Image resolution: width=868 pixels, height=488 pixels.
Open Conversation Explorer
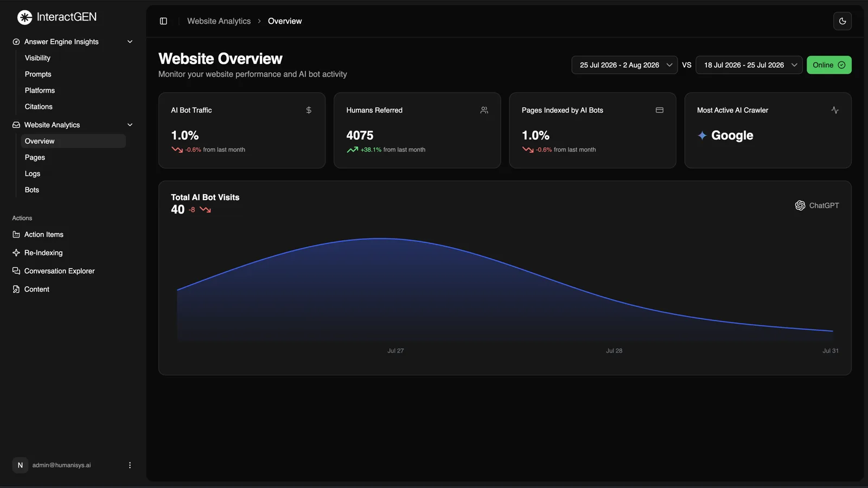(x=60, y=271)
